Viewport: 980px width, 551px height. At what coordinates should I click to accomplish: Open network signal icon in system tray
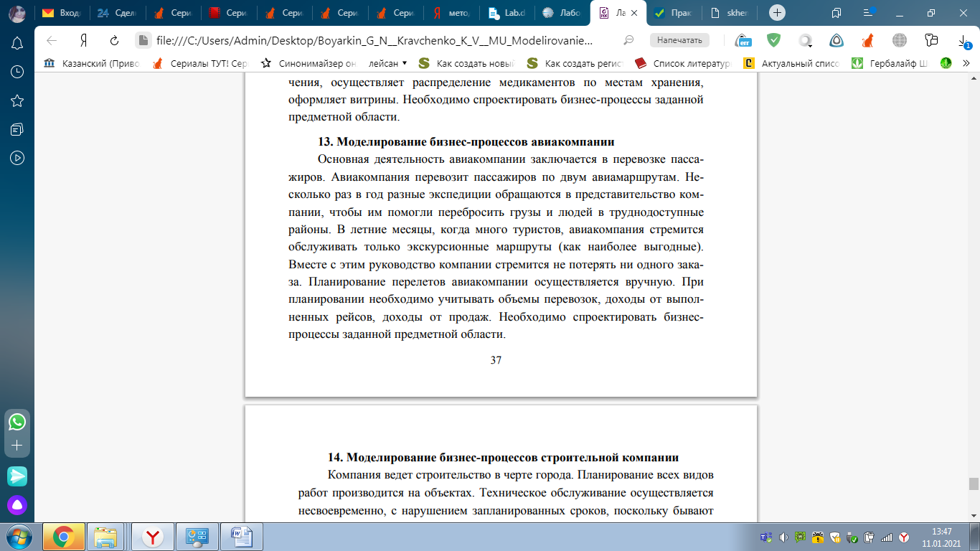pos(887,537)
